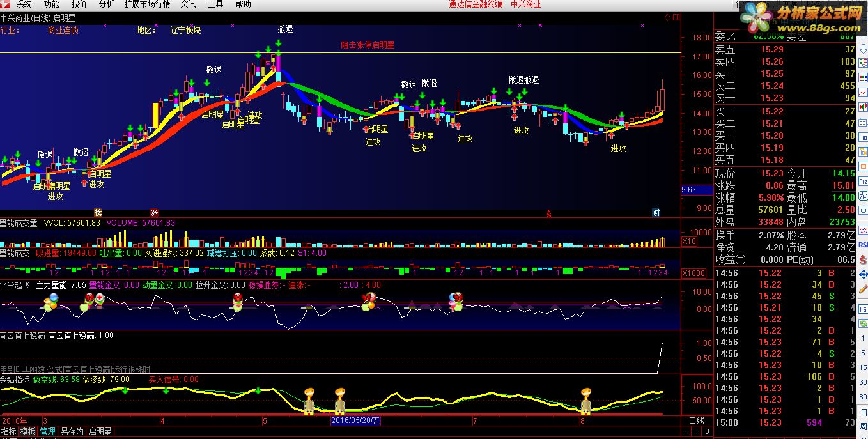Viewport: 868px width, 439px height.
Task: Click the 启明星 template tab at bottom
Action: click(x=100, y=432)
